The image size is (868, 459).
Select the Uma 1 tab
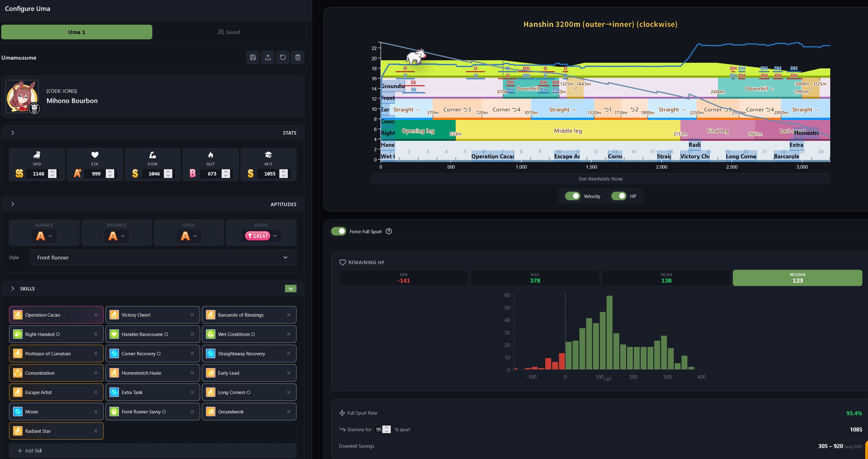coord(77,32)
